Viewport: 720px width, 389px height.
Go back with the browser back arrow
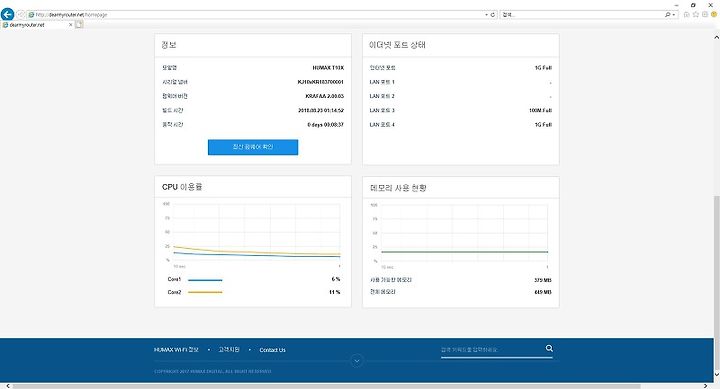pyautogui.click(x=7, y=14)
